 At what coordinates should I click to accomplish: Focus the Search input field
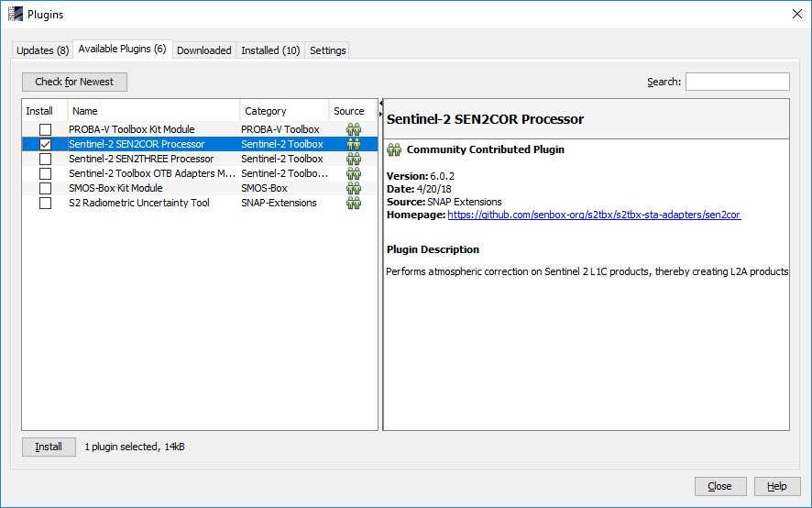[x=738, y=82]
